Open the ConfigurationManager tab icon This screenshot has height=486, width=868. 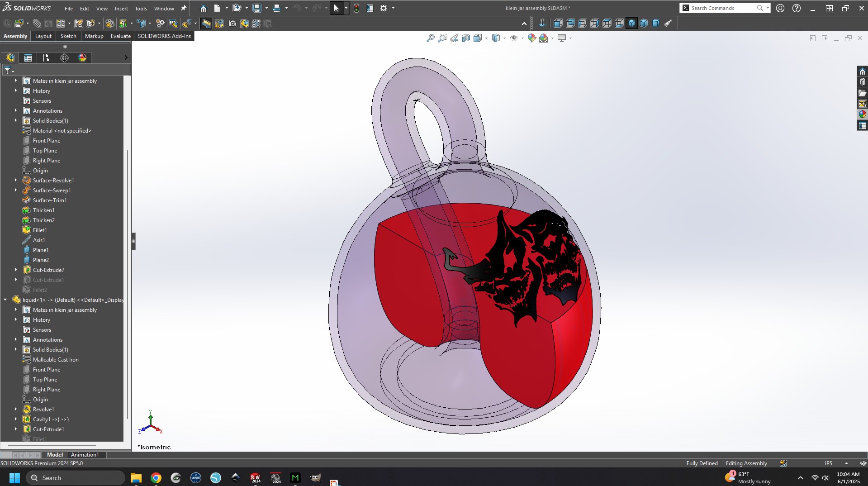[46, 57]
